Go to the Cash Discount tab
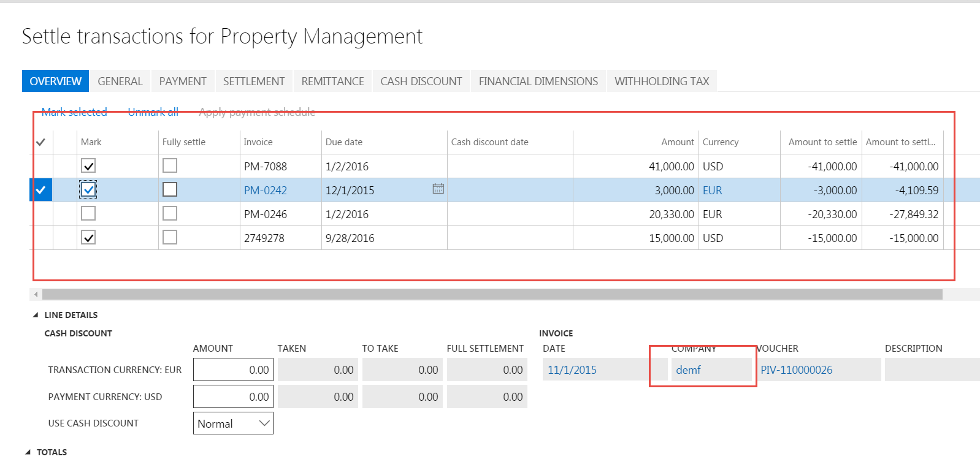 coord(421,81)
